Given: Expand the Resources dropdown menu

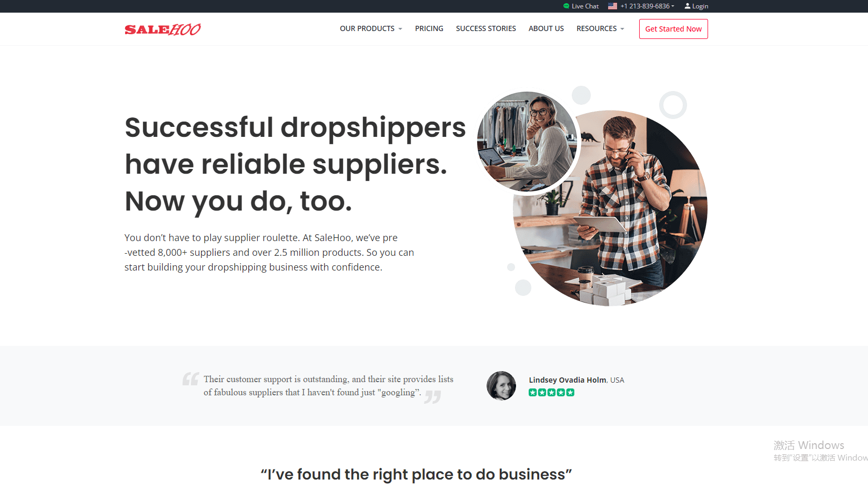Looking at the screenshot, I should (600, 28).
